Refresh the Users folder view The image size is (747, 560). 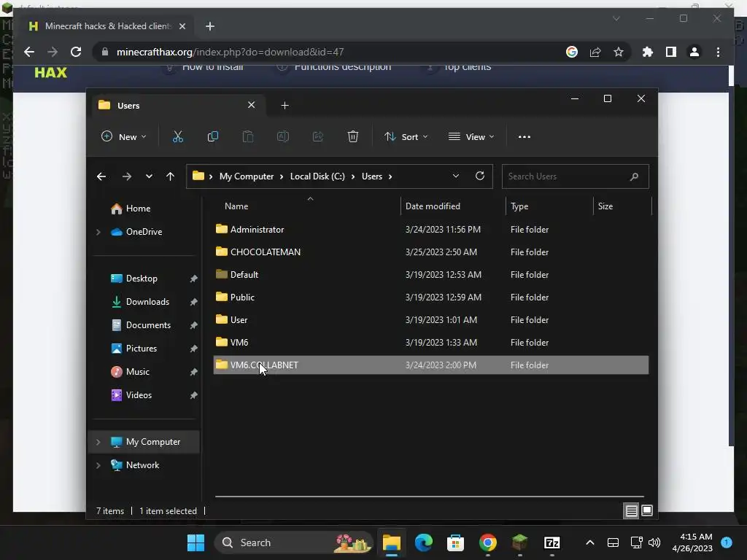tap(480, 176)
